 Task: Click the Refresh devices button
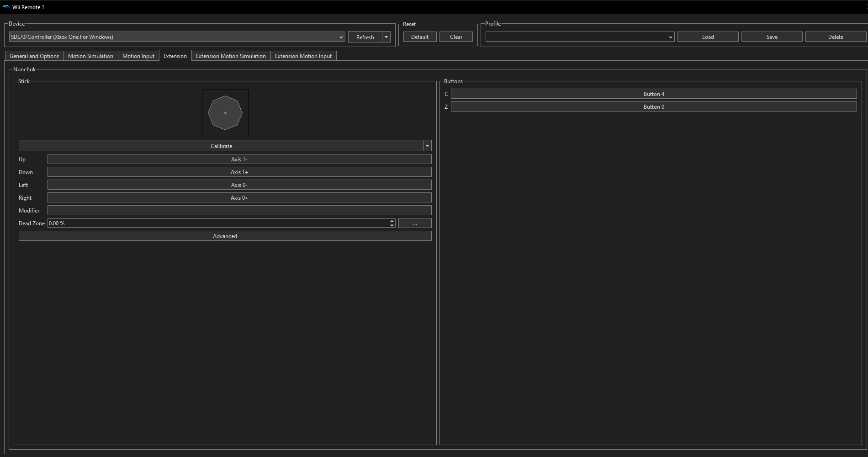pos(365,37)
